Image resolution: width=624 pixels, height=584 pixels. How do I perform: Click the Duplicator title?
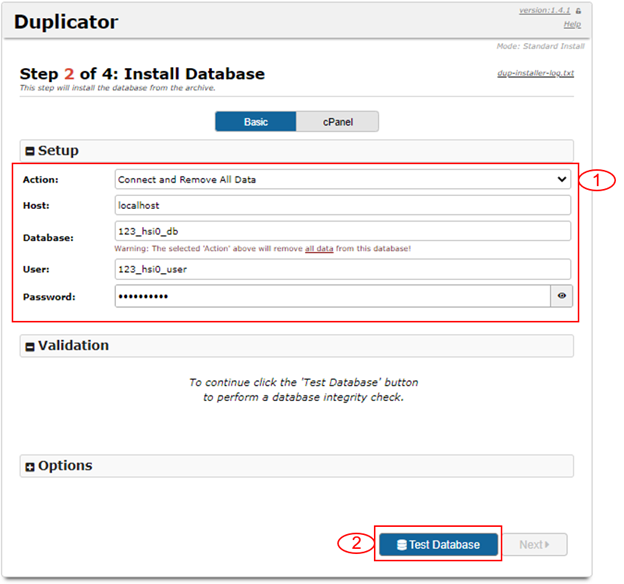pos(66,21)
